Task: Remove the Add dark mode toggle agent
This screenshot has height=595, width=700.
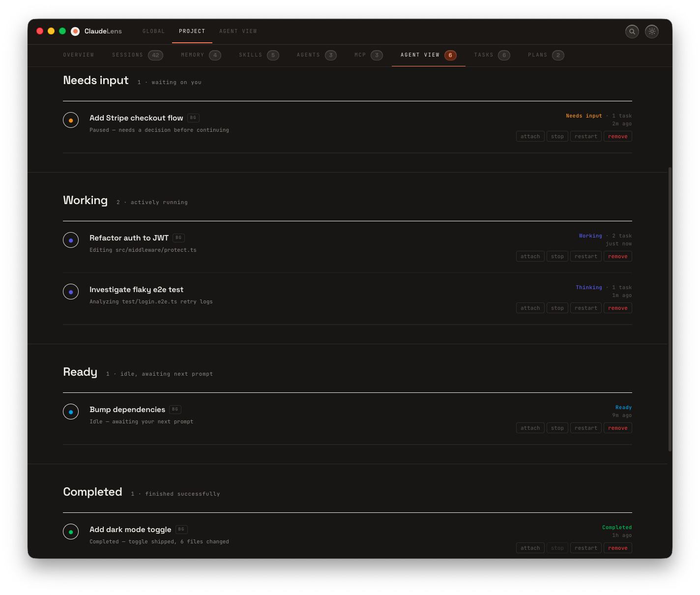Action: [x=618, y=548]
